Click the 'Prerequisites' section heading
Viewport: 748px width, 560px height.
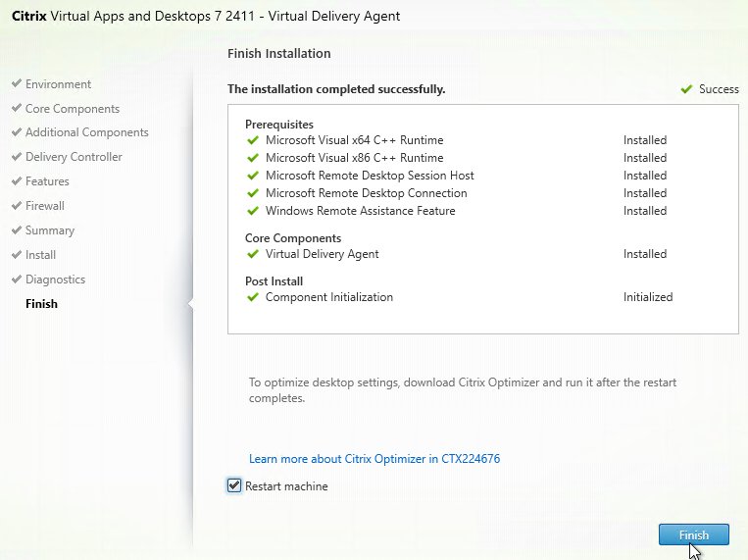(x=279, y=125)
